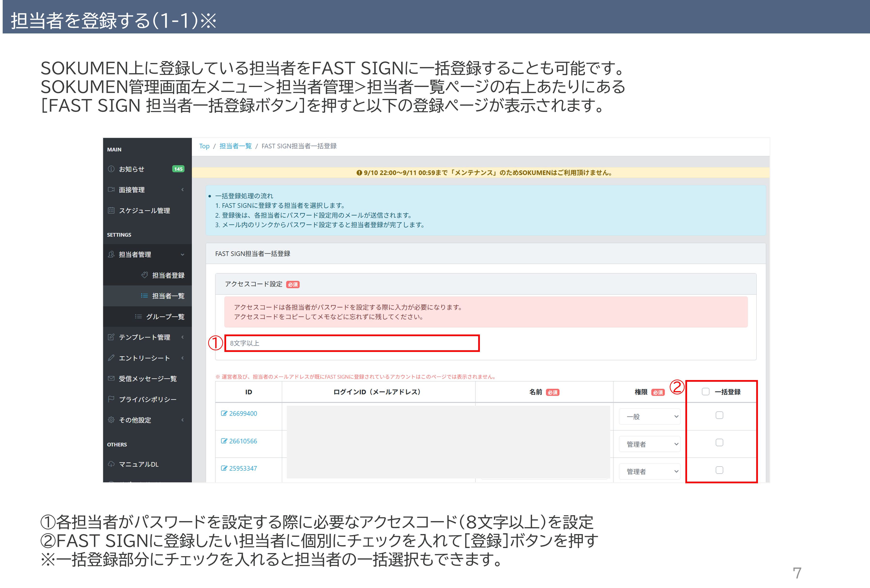Click the エントリーシート pencil icon
The image size is (870, 588).
111,358
